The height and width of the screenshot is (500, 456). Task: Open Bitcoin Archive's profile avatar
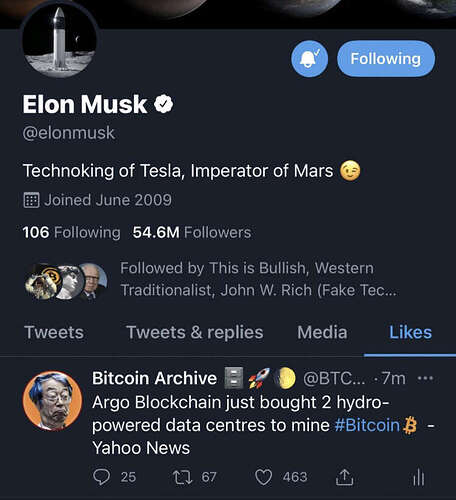[x=52, y=400]
